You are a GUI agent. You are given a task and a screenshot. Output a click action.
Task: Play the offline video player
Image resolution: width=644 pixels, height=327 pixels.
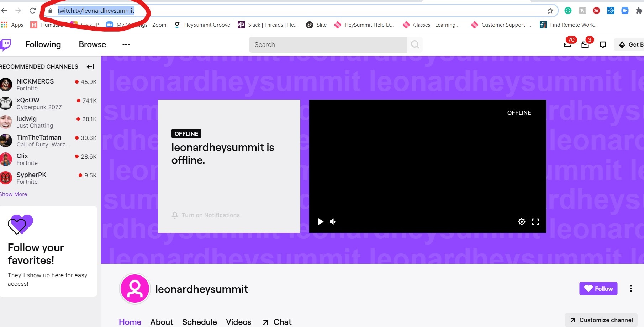pyautogui.click(x=320, y=221)
